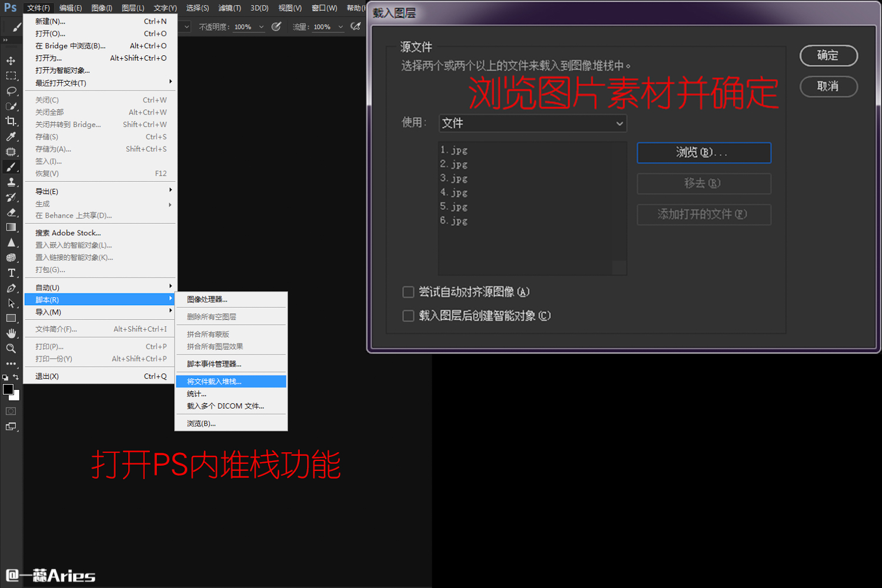Open the 使用 file type dropdown

pyautogui.click(x=532, y=123)
